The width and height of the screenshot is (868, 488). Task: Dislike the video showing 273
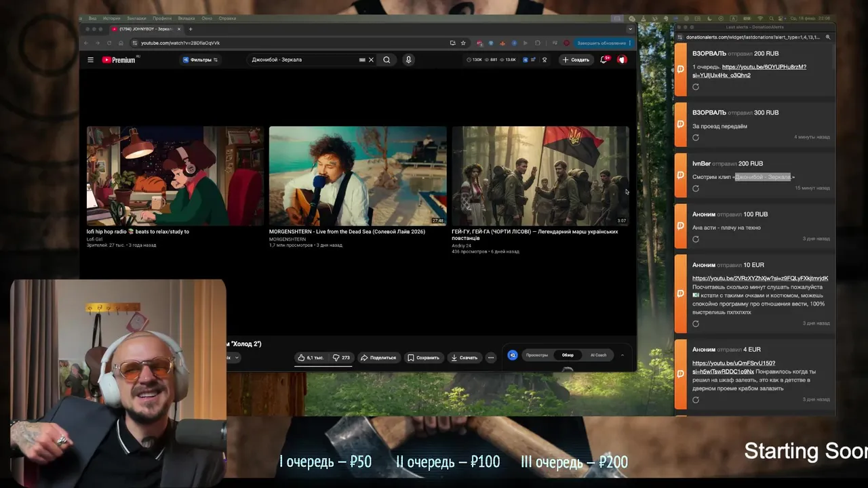pyautogui.click(x=341, y=357)
